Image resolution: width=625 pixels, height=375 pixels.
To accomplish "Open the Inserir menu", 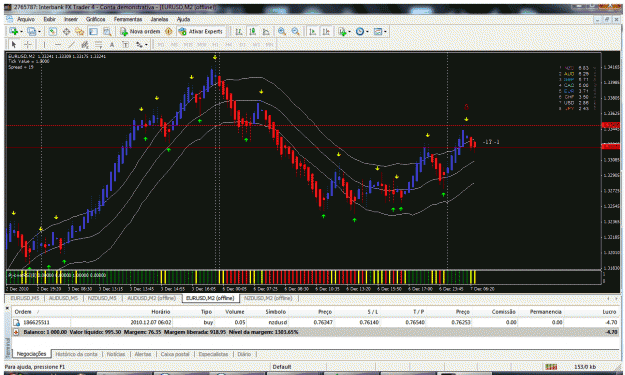I will [71, 19].
